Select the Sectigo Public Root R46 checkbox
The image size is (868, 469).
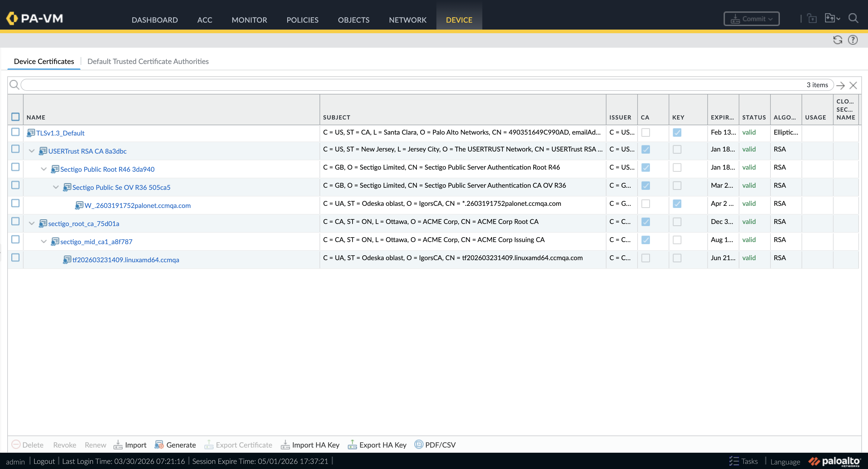(15, 167)
